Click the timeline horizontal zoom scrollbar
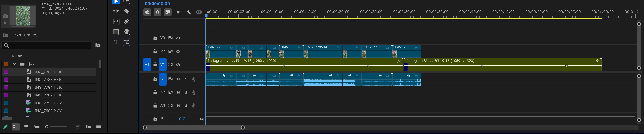Screen dimensions: 644x134 click(194, 128)
